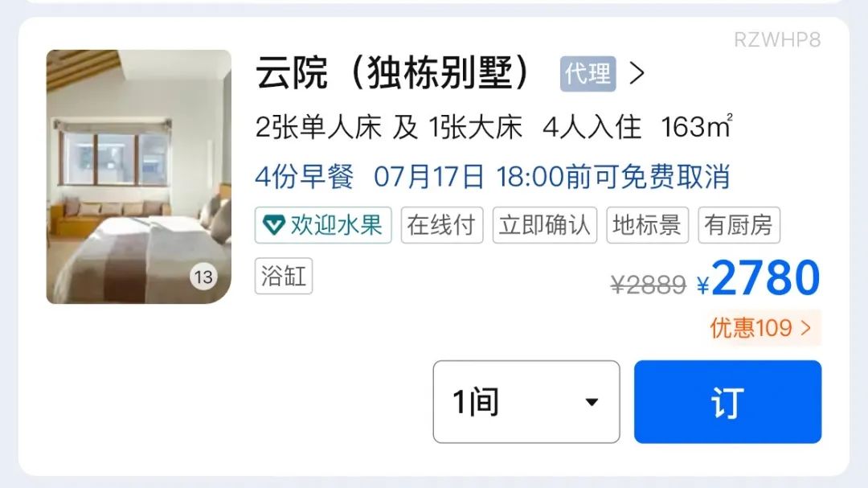Tap the 浴缸 tag
Viewport: 868px width, 488px height.
click(x=284, y=276)
